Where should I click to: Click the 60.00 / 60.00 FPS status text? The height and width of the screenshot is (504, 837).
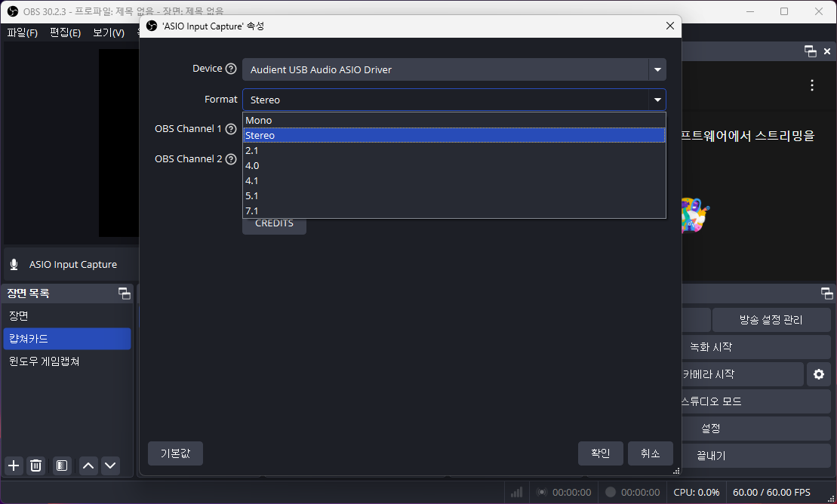tap(771, 492)
